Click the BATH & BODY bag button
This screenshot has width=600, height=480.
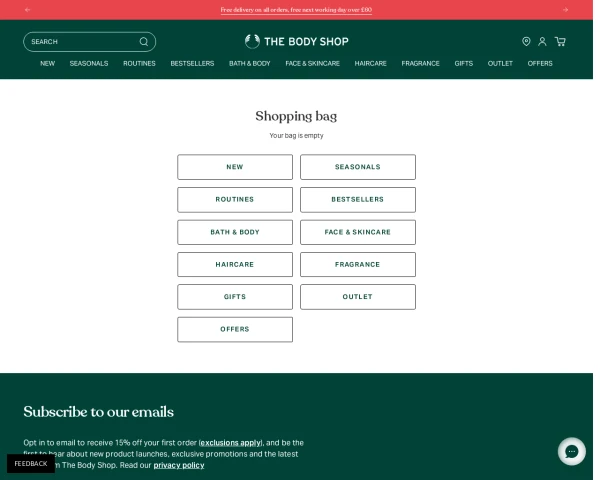235,232
